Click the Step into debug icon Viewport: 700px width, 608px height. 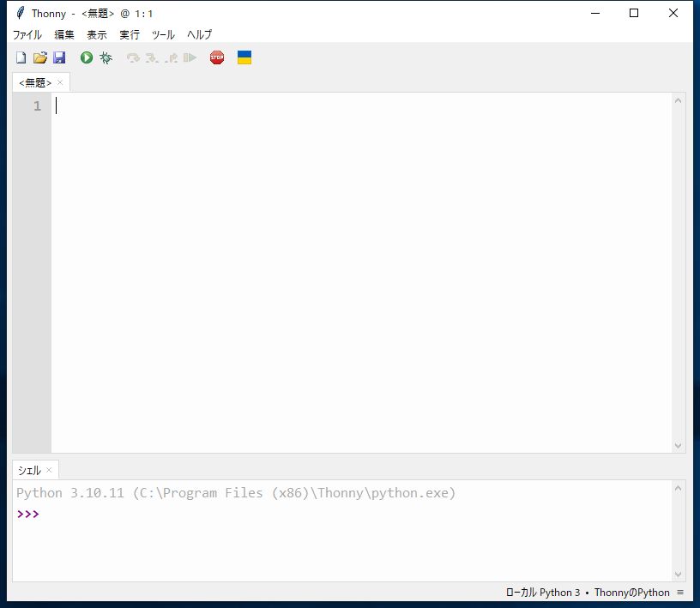point(152,58)
